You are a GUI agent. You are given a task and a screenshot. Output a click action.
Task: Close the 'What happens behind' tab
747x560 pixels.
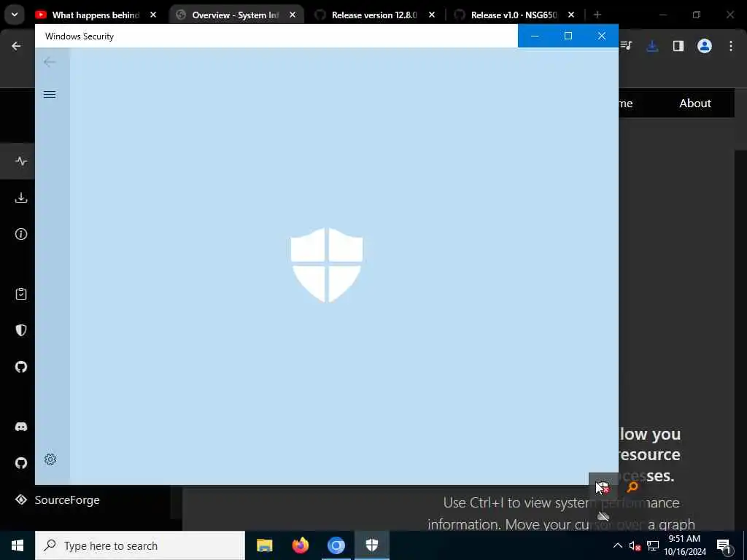click(153, 15)
